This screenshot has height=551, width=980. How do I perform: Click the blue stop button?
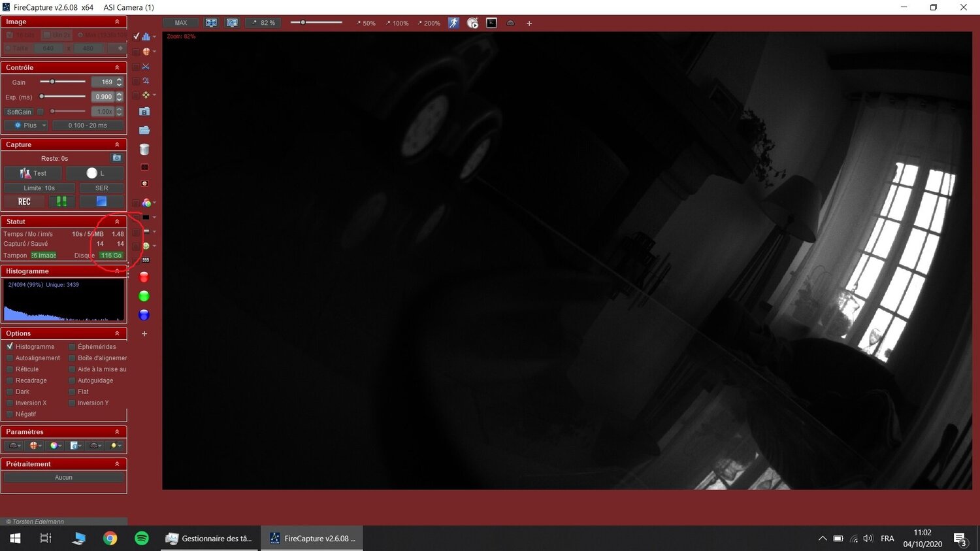point(101,202)
